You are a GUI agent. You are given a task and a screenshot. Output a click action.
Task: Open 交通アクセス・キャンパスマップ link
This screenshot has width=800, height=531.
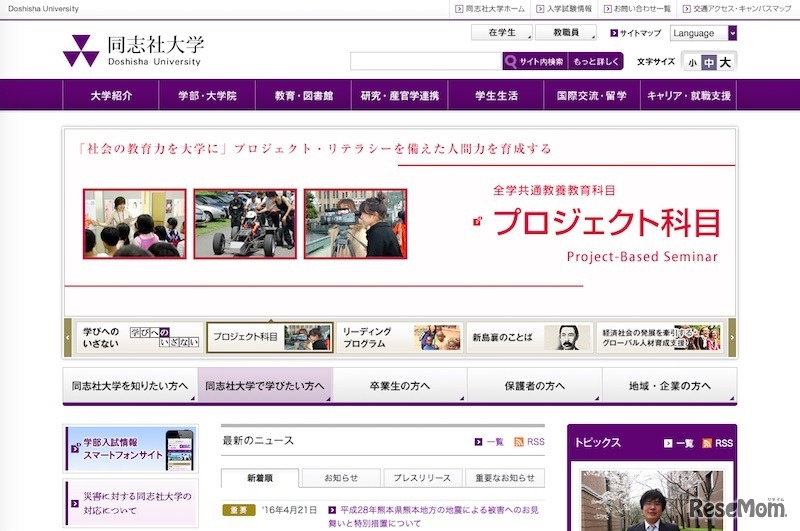737,9
